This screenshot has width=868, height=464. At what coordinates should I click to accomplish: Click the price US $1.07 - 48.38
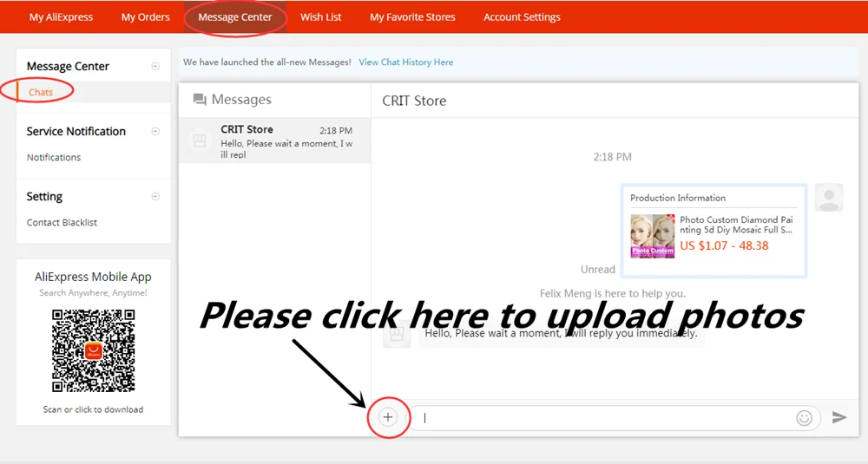[724, 246]
